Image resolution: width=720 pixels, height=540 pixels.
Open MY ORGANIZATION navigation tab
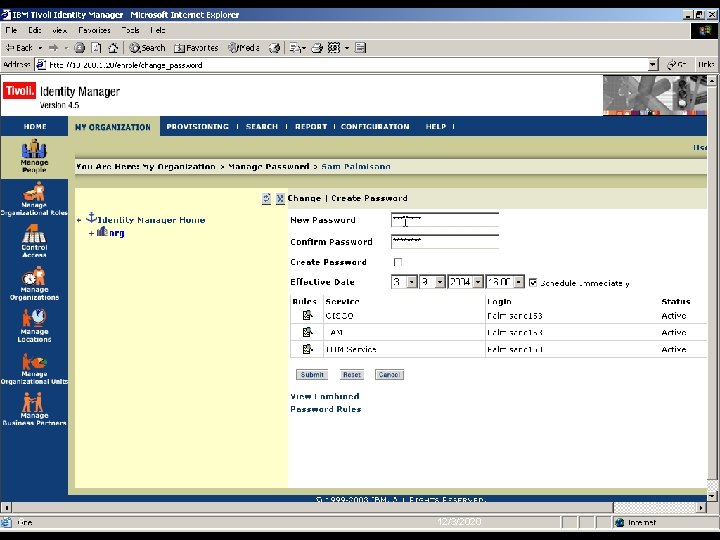coord(113,127)
